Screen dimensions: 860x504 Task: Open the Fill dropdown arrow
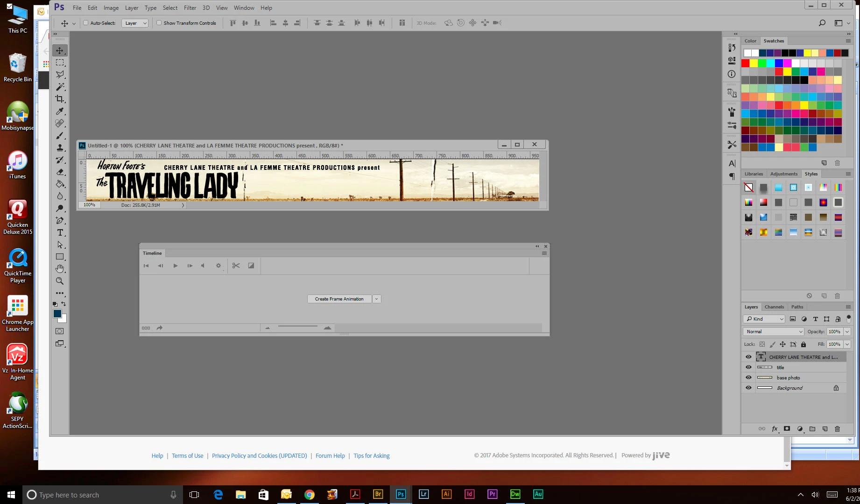click(x=847, y=344)
